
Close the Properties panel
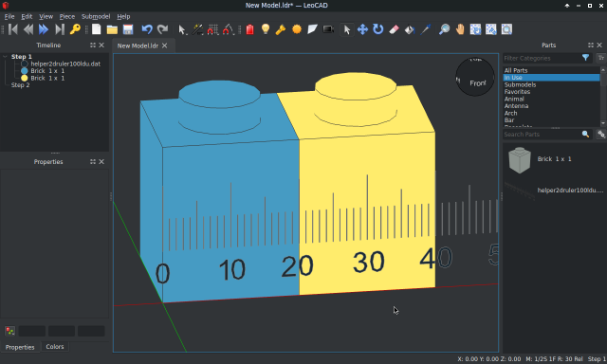[101, 162]
